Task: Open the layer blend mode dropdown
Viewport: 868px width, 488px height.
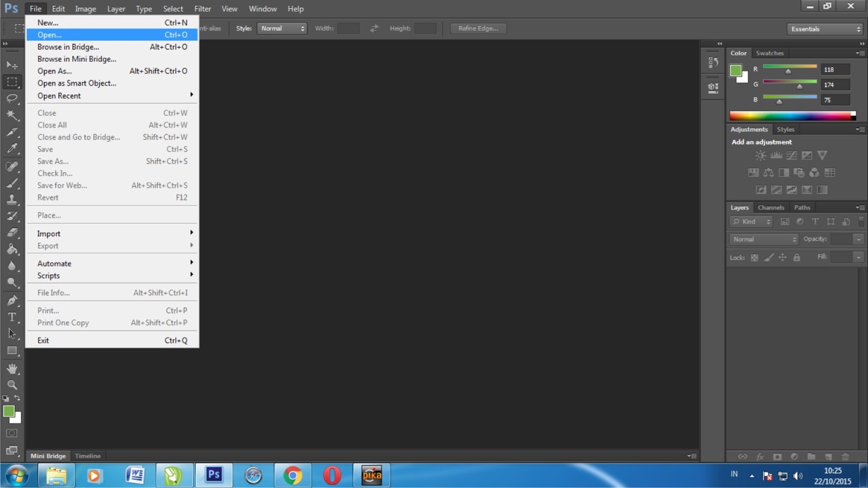Action: 764,239
